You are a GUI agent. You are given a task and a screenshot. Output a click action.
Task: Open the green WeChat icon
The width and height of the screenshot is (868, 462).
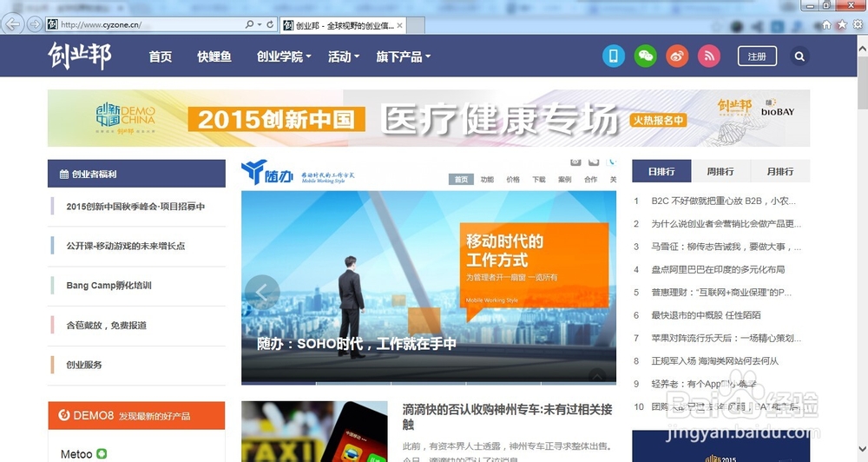pos(646,56)
